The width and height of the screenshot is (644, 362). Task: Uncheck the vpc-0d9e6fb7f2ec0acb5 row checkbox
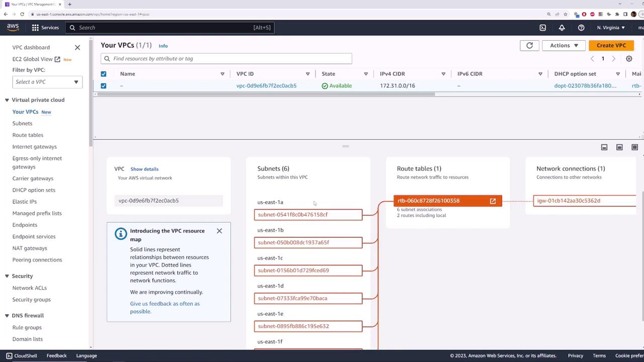tap(104, 86)
